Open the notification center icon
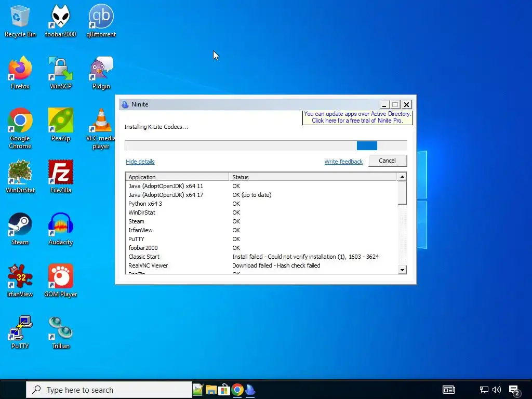 [x=514, y=391]
